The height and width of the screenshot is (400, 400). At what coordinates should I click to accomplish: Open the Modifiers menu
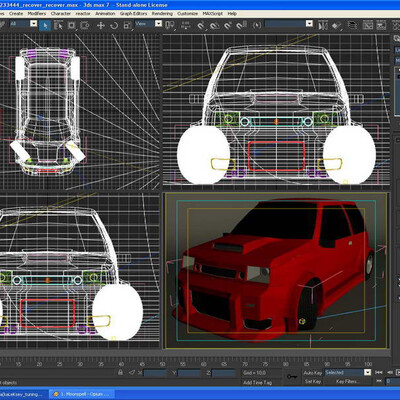coord(37,14)
